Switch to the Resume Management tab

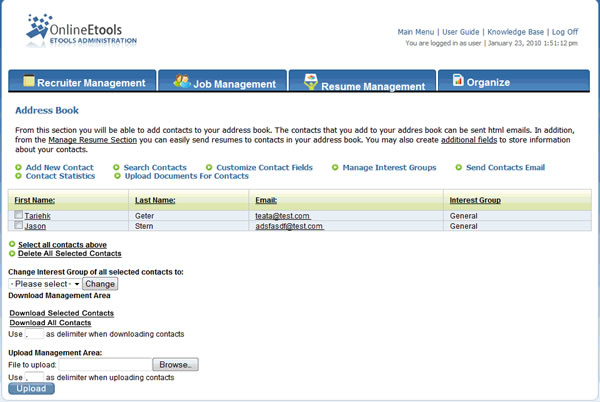coord(358,85)
